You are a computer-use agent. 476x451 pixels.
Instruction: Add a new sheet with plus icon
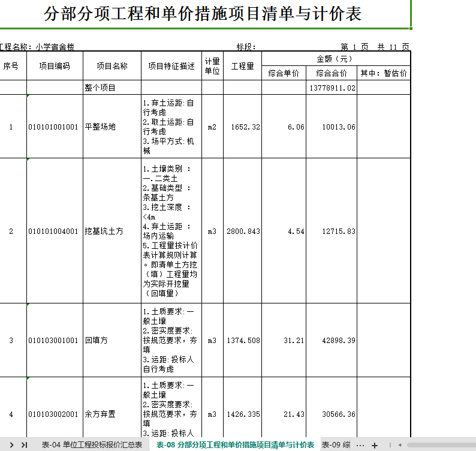[x=375, y=445]
